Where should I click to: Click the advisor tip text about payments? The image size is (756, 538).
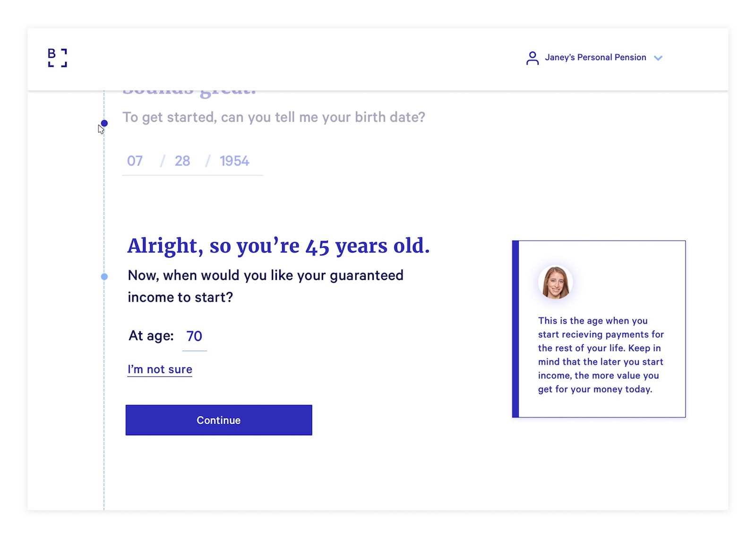point(601,355)
